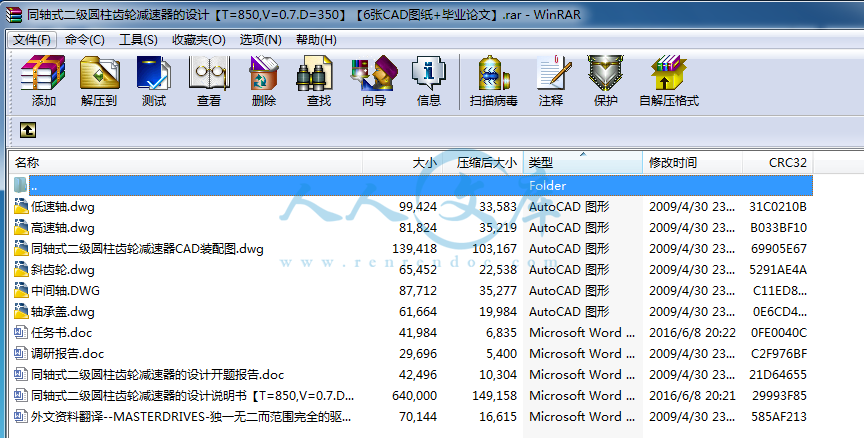The width and height of the screenshot is (864, 438).
Task: Click the file icon of 斜齿轮.dwg
Action: coord(21,269)
